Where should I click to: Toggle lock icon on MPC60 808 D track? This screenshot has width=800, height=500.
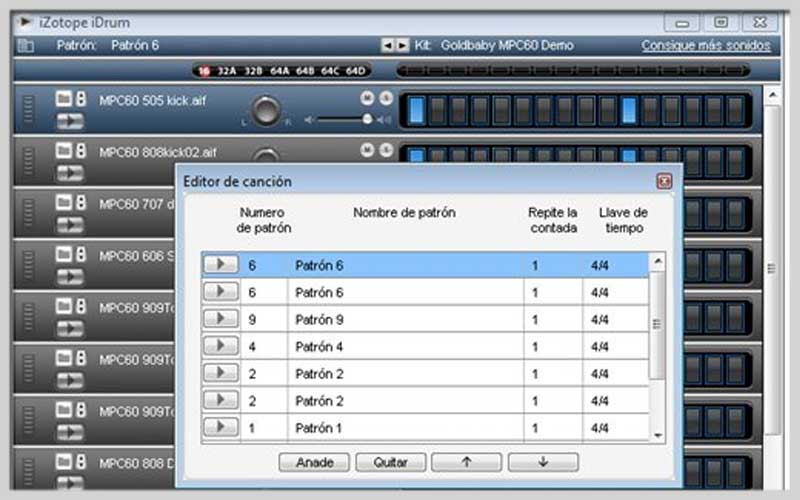click(81, 461)
